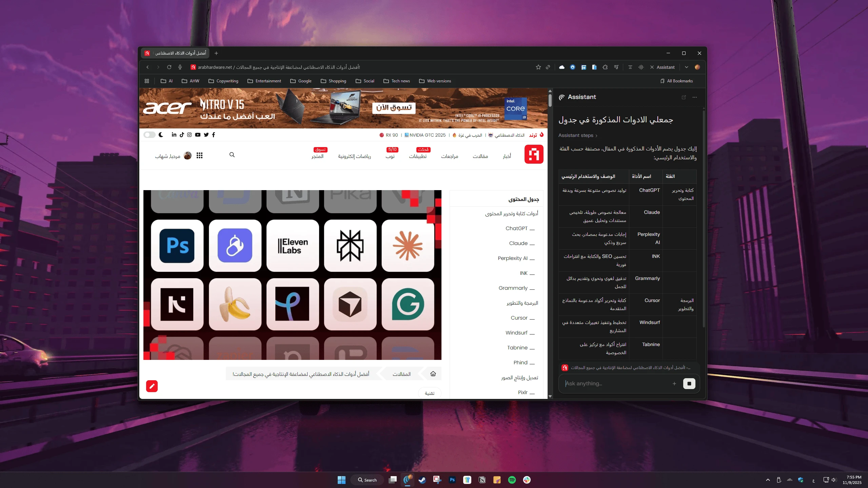Click the floating pencil edit button
The height and width of the screenshot is (488, 868).
coord(152,386)
